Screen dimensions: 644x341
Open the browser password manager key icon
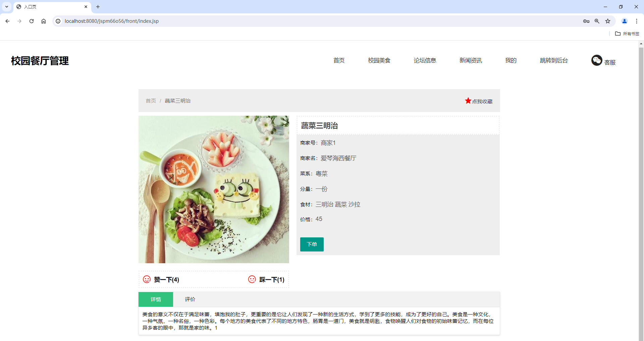point(586,21)
